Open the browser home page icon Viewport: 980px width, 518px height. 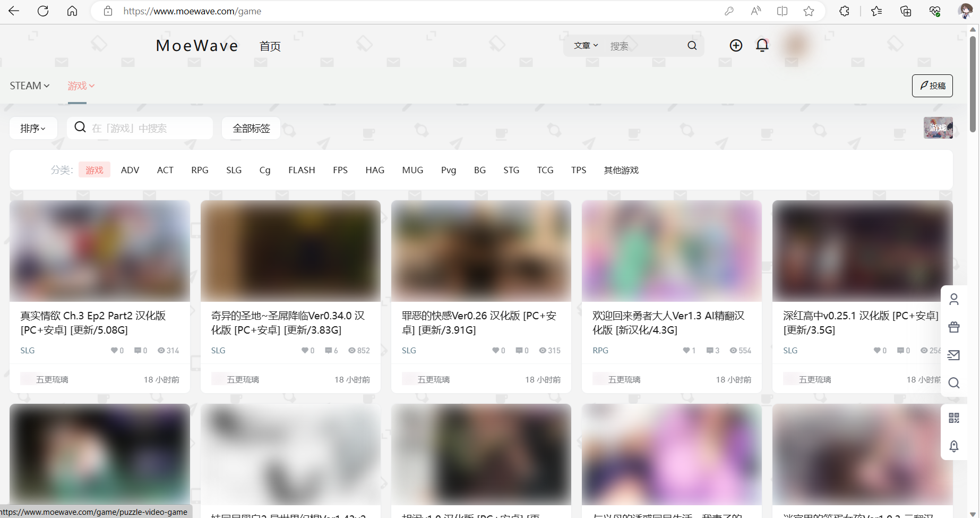[72, 11]
